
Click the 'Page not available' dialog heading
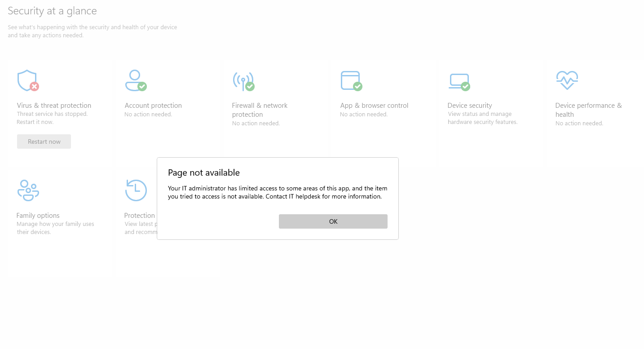pos(204,172)
